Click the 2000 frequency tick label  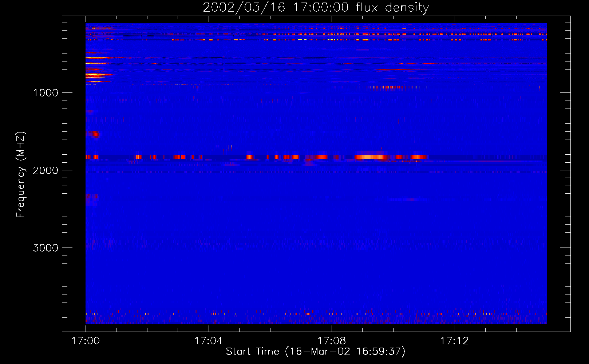46,170
